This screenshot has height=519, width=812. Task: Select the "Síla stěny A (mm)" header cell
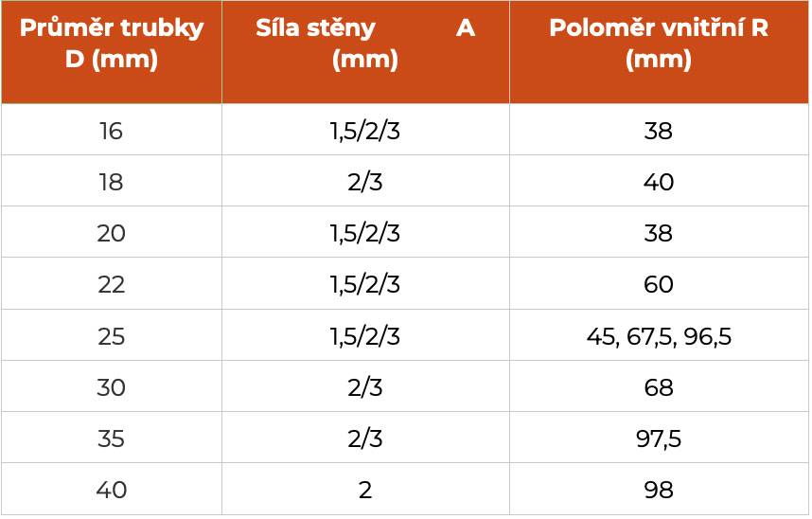point(365,45)
